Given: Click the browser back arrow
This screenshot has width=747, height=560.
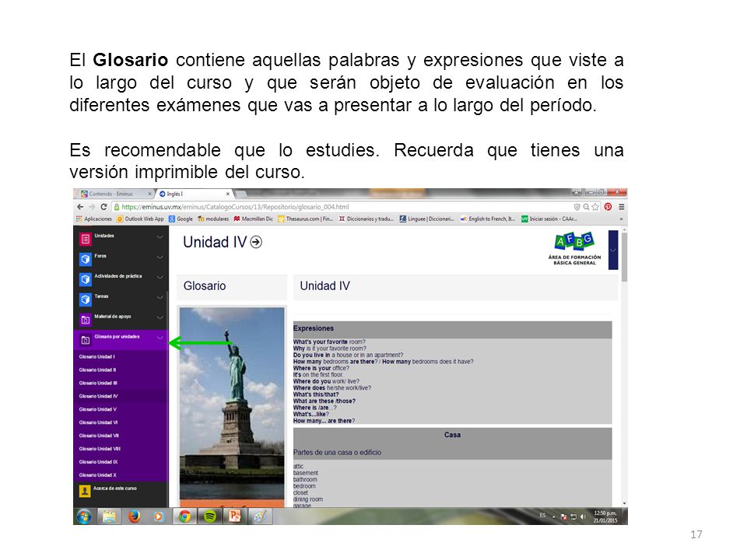Looking at the screenshot, I should (x=80, y=207).
